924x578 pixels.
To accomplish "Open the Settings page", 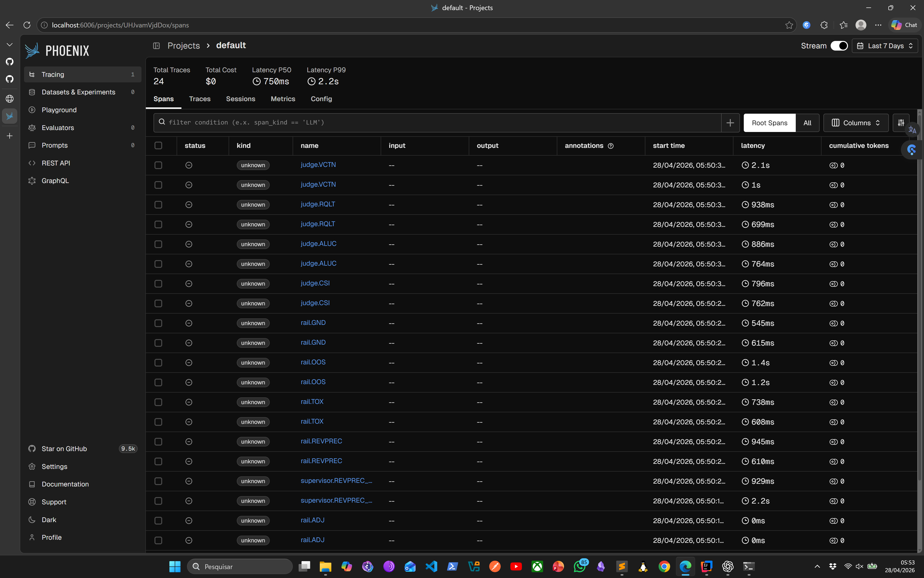I will pyautogui.click(x=83, y=466).
